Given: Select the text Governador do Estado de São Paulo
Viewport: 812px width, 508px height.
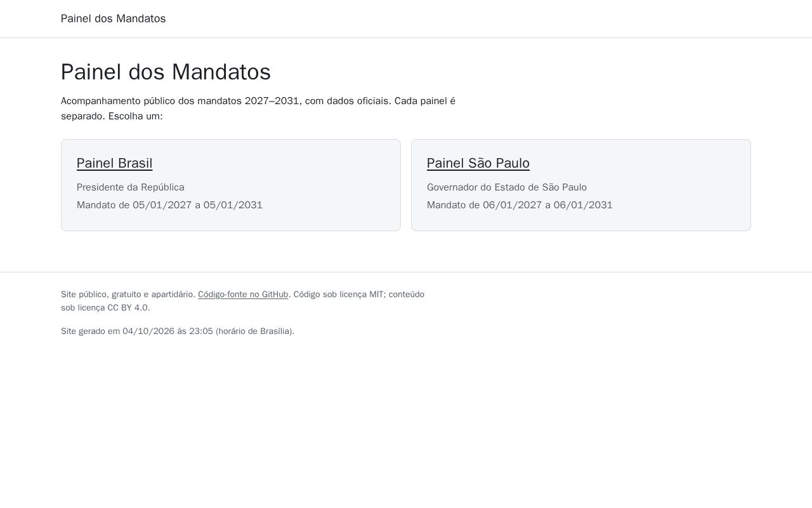Looking at the screenshot, I should pyautogui.click(x=507, y=187).
